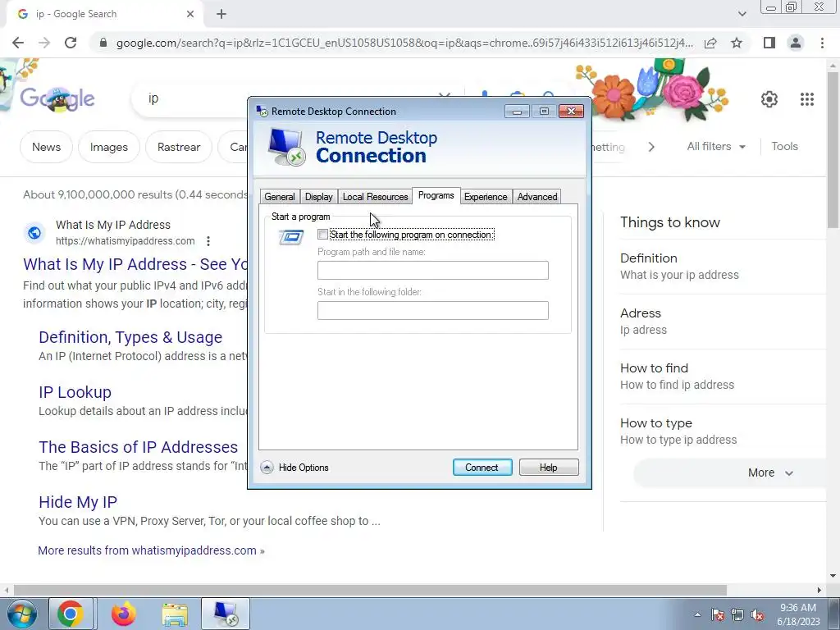Click the share page icon in address bar
The width and height of the screenshot is (840, 630).
coord(710,43)
